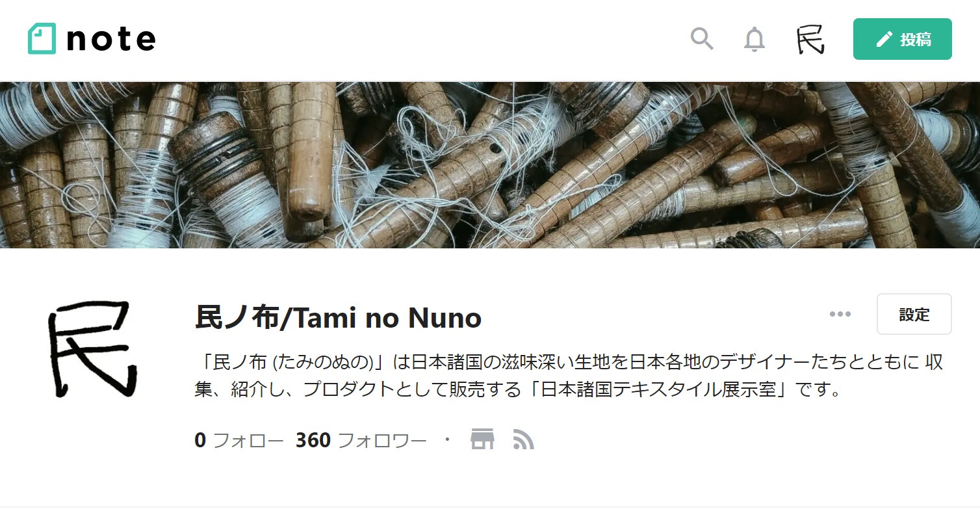Click the フォロワー label text
This screenshot has width=980, height=511.
pyautogui.click(x=382, y=440)
